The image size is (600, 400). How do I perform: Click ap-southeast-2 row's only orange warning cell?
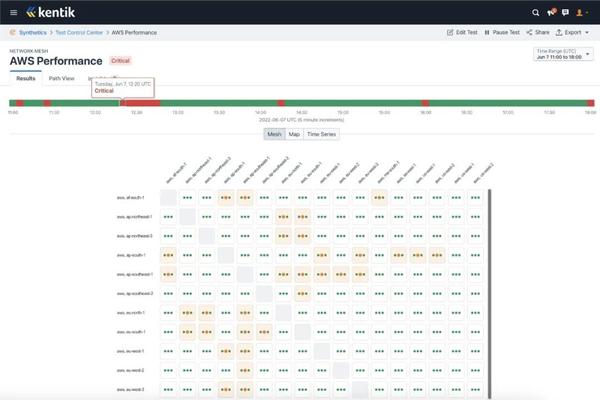click(303, 294)
